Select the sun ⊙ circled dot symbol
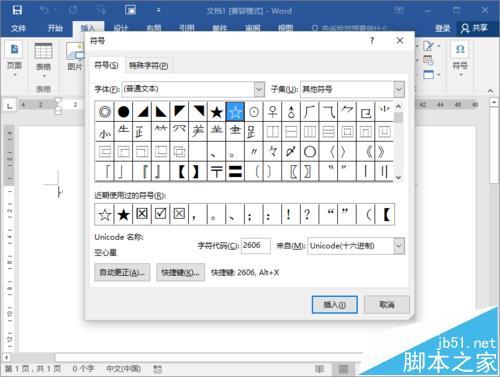The height and width of the screenshot is (377, 500). pos(254,112)
